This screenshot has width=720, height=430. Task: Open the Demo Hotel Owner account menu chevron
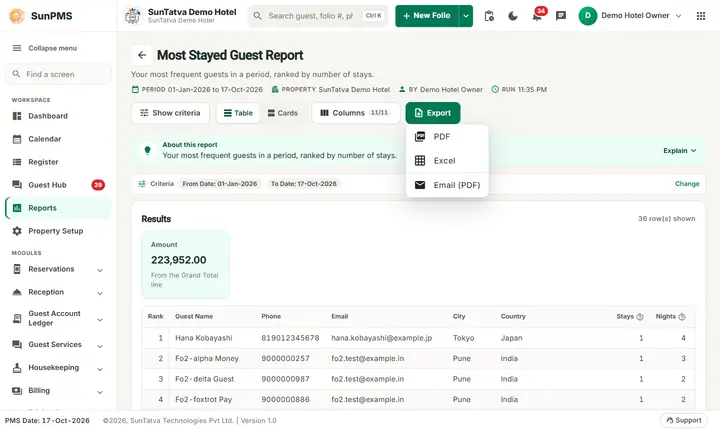[x=678, y=16]
